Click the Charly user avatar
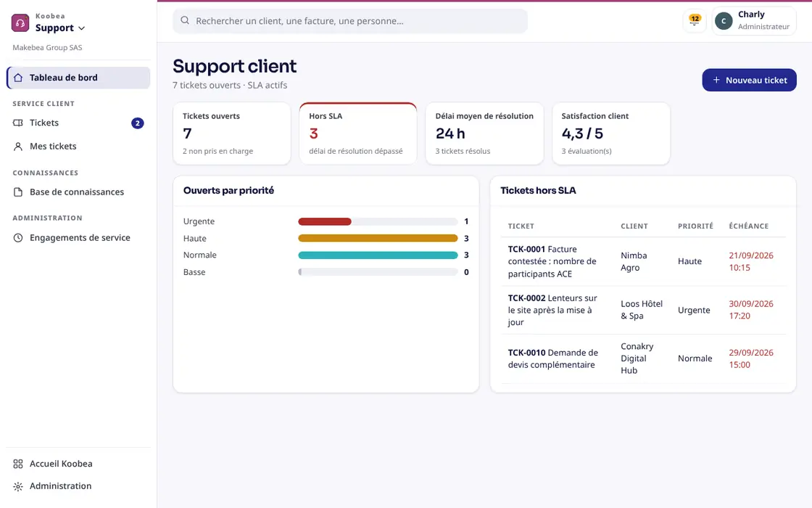 [724, 21]
